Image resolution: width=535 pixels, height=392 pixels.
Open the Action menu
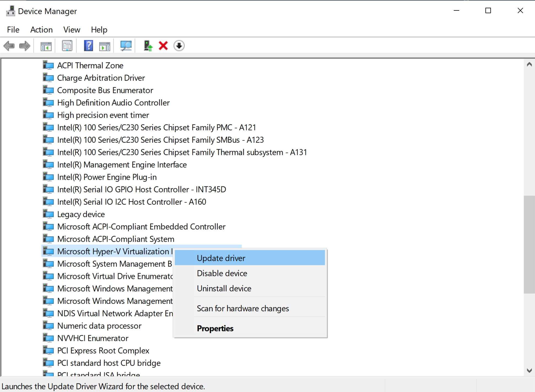[41, 29]
